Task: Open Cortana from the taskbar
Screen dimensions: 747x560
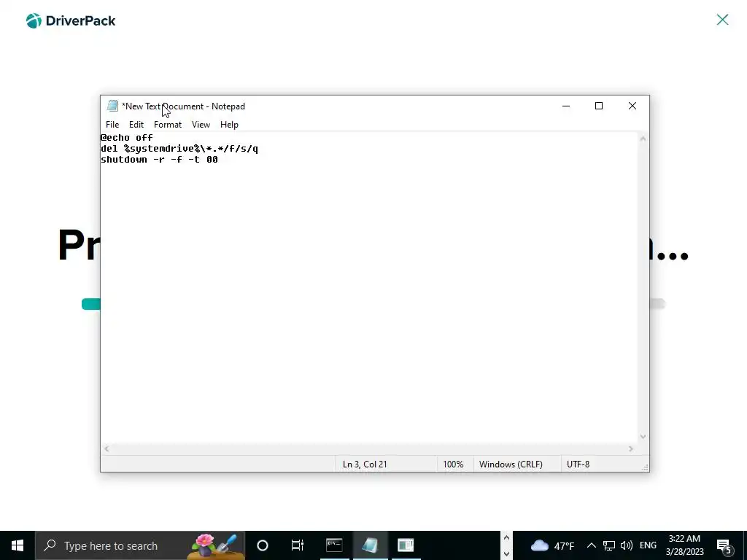Action: pyautogui.click(x=263, y=545)
